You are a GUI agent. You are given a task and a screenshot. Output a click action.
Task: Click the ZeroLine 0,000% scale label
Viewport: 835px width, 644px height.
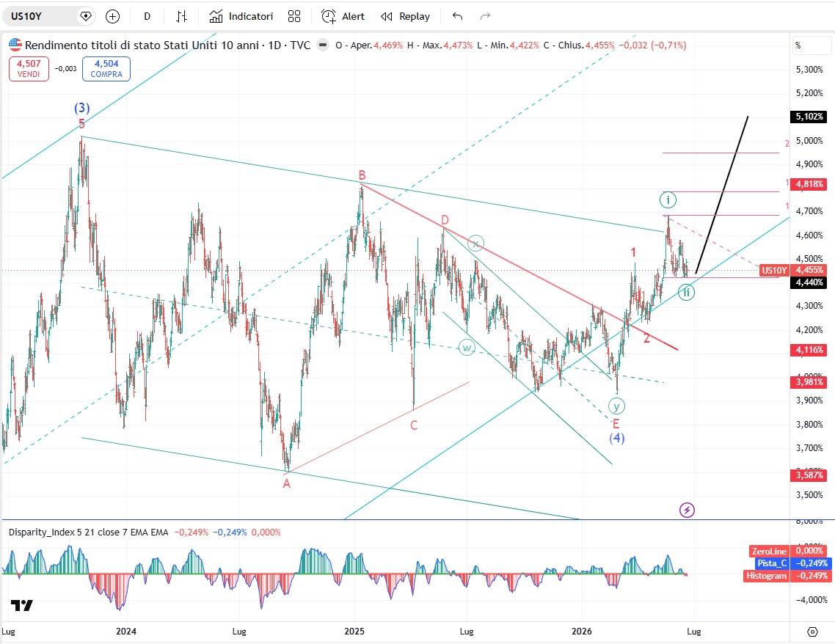788,551
